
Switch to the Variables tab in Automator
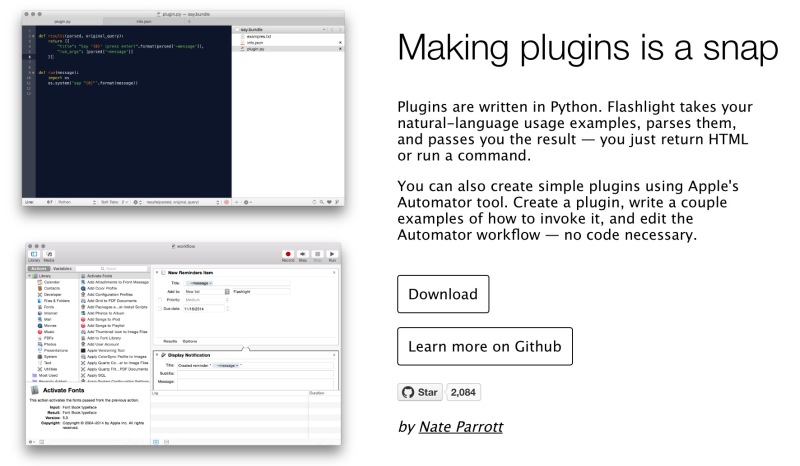(62, 268)
